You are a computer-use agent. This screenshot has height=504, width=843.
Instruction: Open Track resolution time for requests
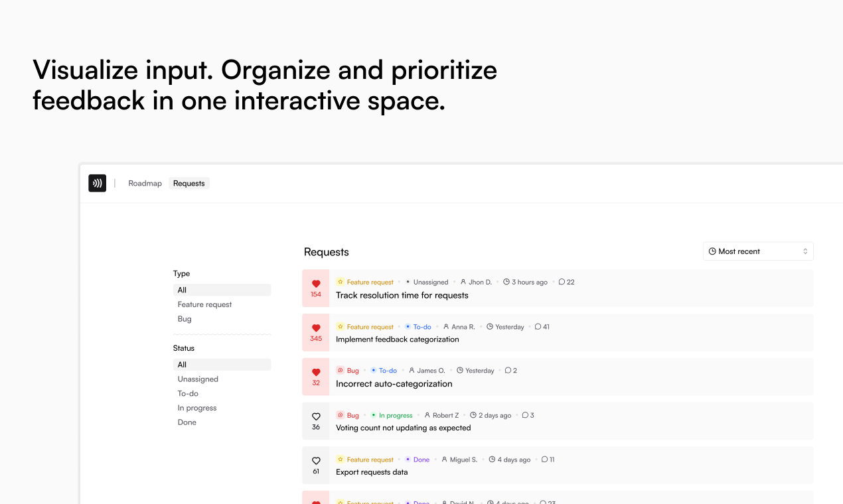pos(402,295)
